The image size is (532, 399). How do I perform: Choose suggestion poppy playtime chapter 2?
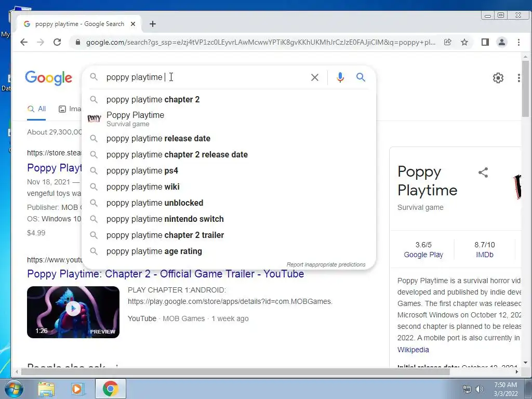tap(229, 99)
